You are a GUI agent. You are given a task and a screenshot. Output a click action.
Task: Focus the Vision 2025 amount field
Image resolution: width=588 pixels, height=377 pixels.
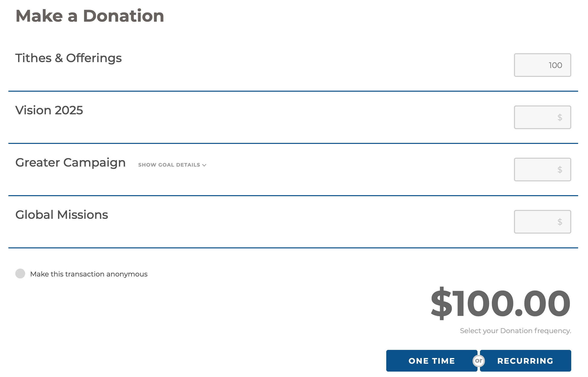point(542,117)
